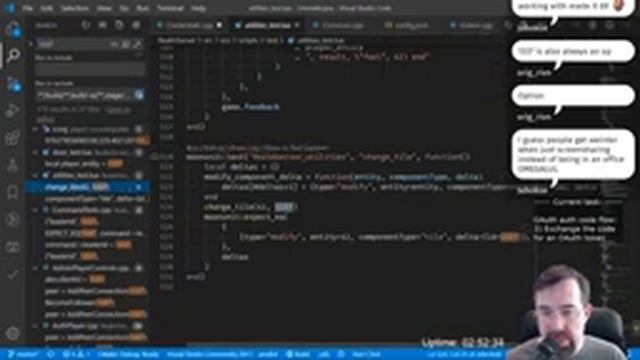Screen dimensions: 640x360
Task: Switch to the System.cpp tab
Action: coord(472,25)
